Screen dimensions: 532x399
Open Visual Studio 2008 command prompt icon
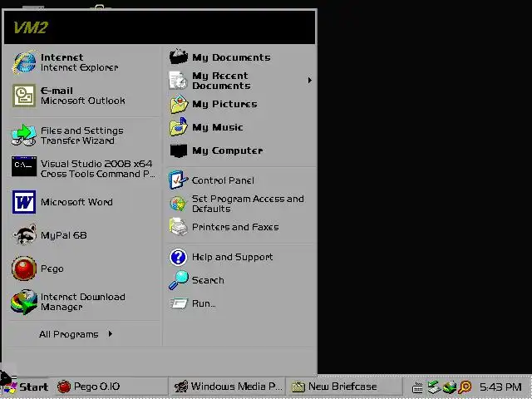[24, 166]
